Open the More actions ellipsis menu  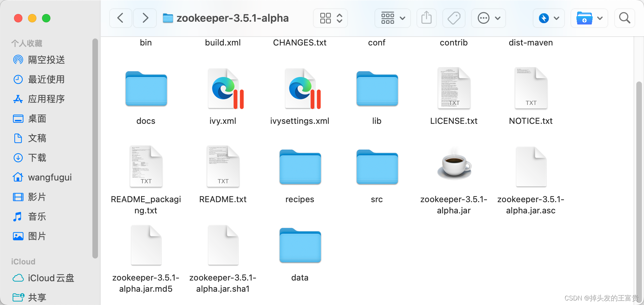coord(489,18)
